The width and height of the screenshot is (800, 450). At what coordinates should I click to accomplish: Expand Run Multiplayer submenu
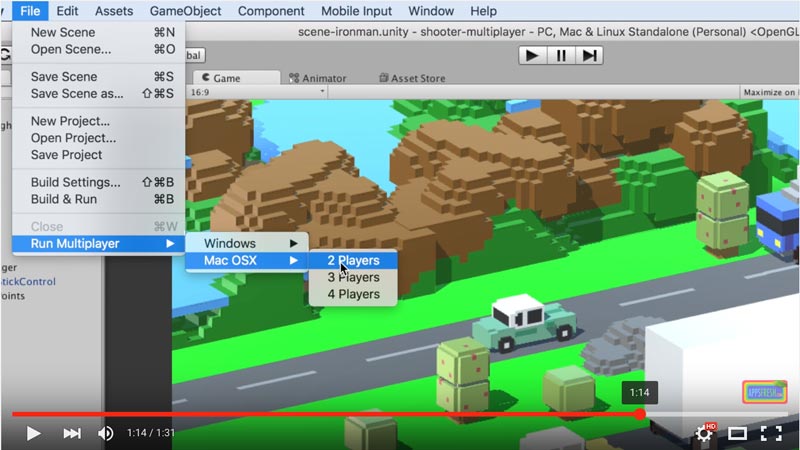click(x=99, y=243)
